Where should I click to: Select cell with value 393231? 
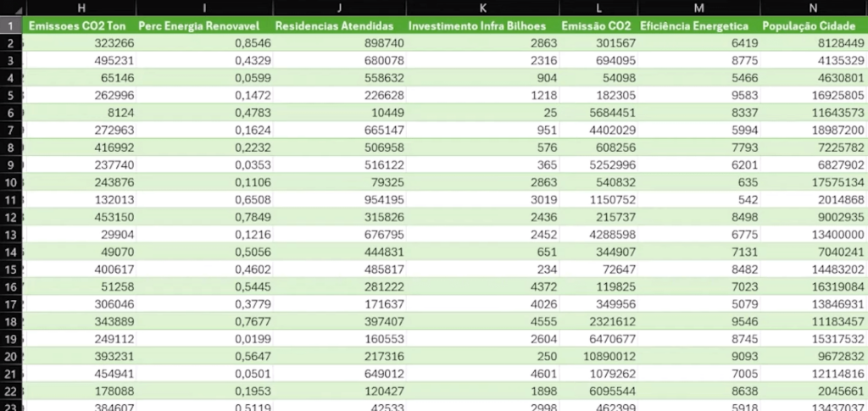81,356
